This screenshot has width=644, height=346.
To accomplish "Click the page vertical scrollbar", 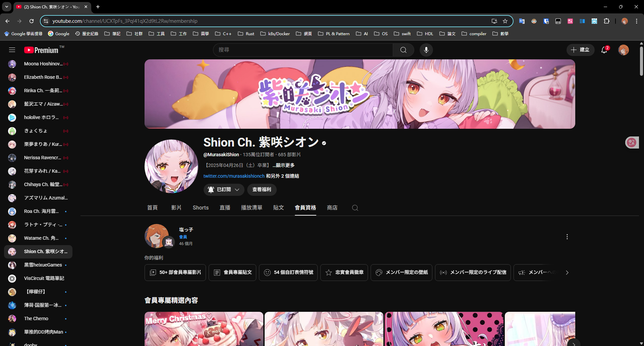I will (641, 61).
